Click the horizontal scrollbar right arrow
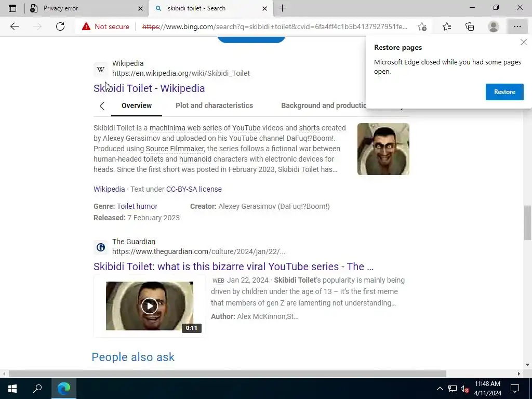 click(x=519, y=374)
